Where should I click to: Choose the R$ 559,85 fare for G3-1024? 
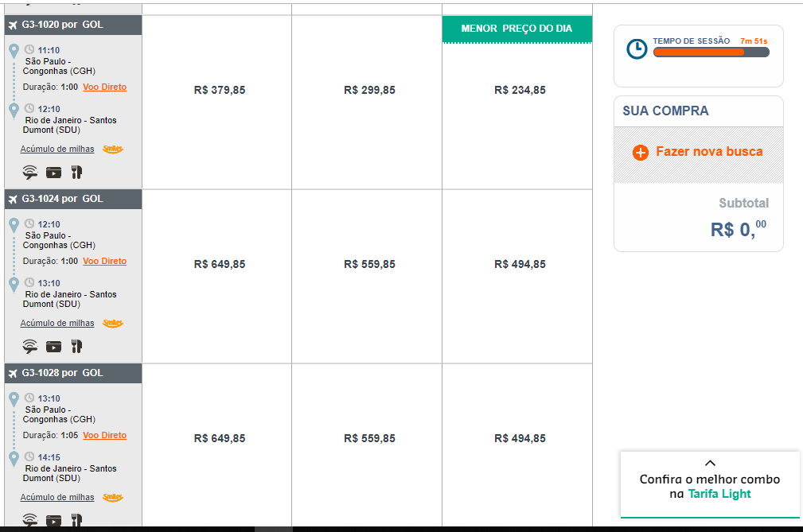tap(370, 265)
